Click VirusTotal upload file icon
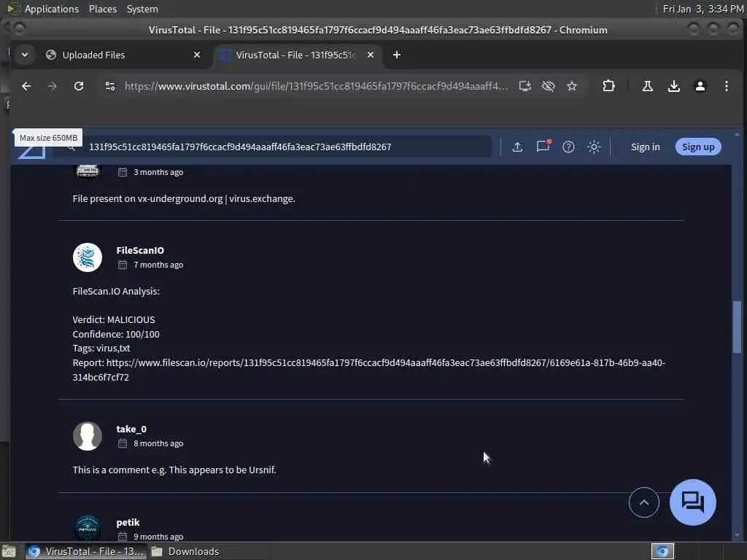 coord(517,147)
